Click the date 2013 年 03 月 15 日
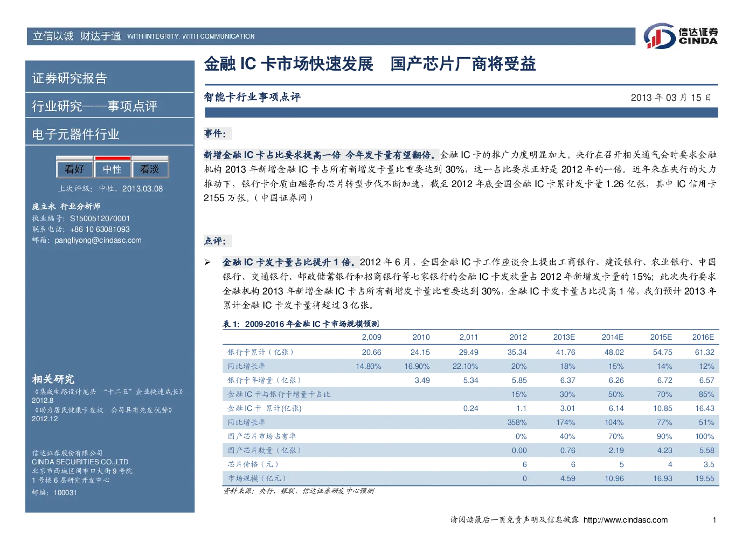Viewport: 756px width, 535px height. pyautogui.click(x=671, y=98)
